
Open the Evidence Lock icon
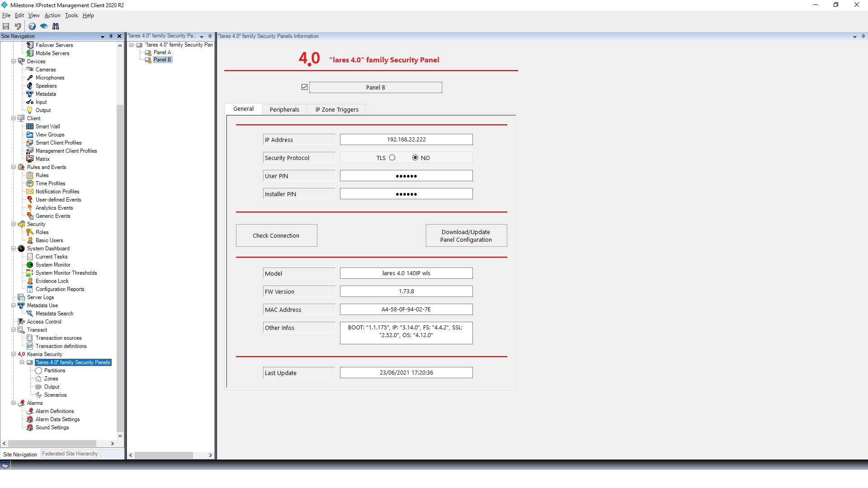point(30,281)
